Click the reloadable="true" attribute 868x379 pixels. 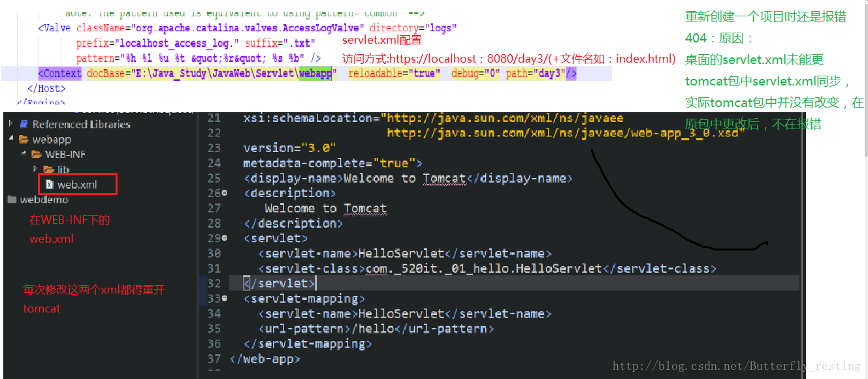[394, 74]
